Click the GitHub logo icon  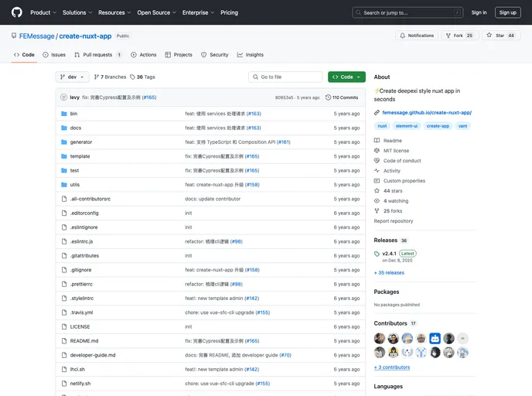(x=17, y=12)
